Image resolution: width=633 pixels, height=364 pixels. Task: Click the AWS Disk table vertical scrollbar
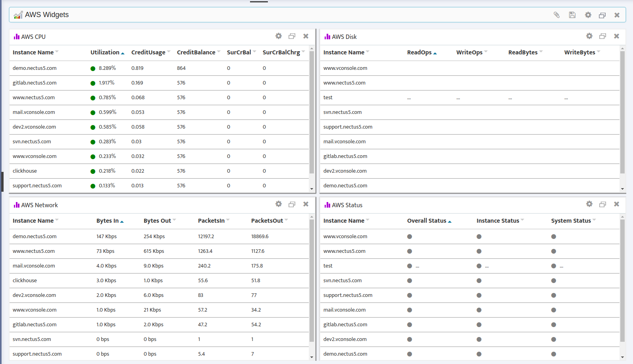point(622,112)
